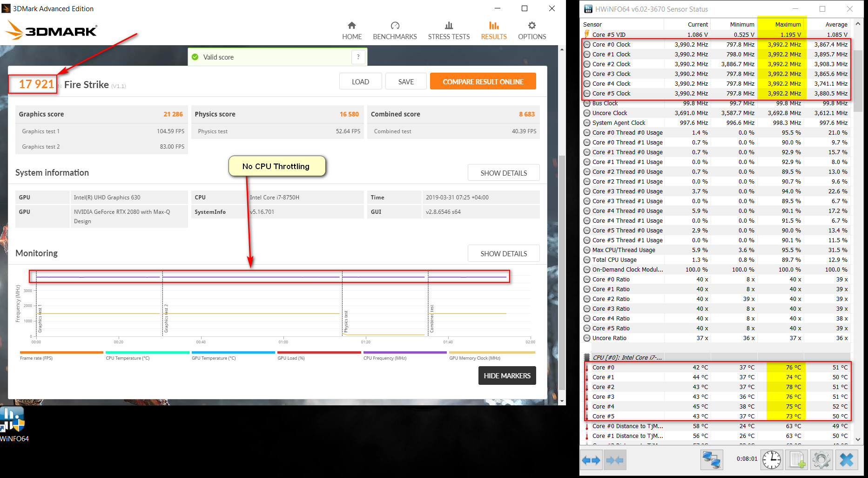
Task: Click the 'Graphics score' heading
Action: point(41,114)
